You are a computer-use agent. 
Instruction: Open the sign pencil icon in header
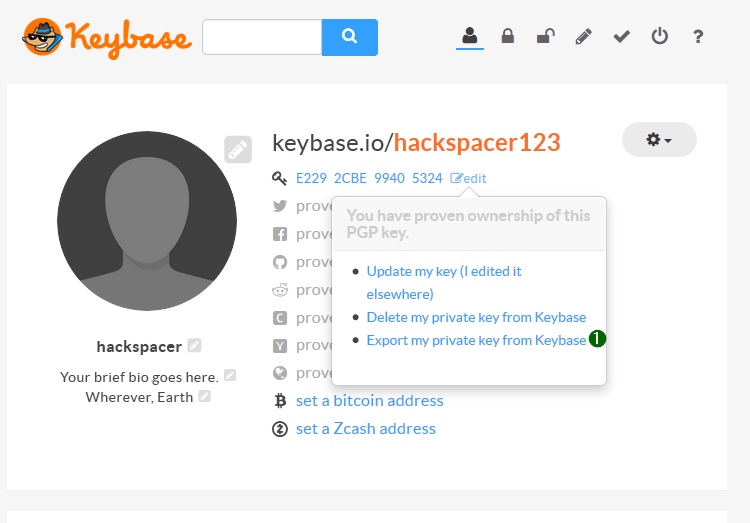click(x=584, y=36)
